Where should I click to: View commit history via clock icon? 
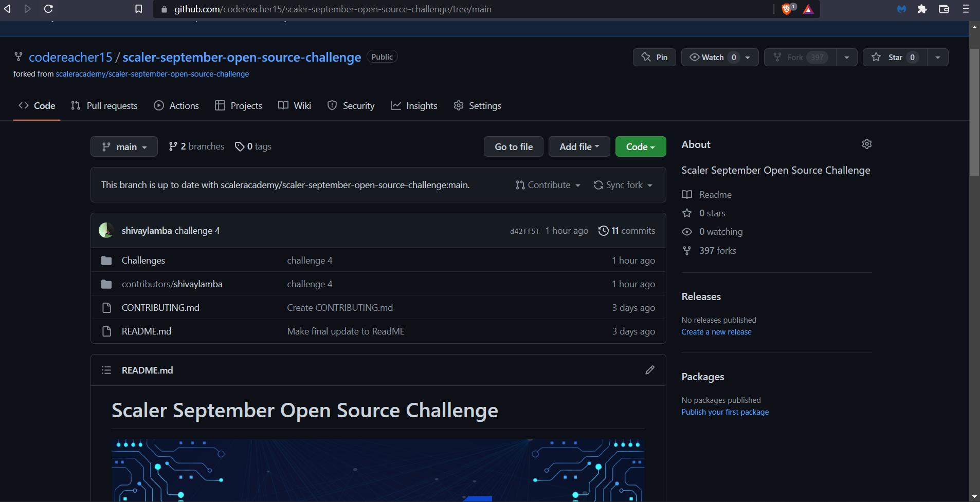[603, 231]
